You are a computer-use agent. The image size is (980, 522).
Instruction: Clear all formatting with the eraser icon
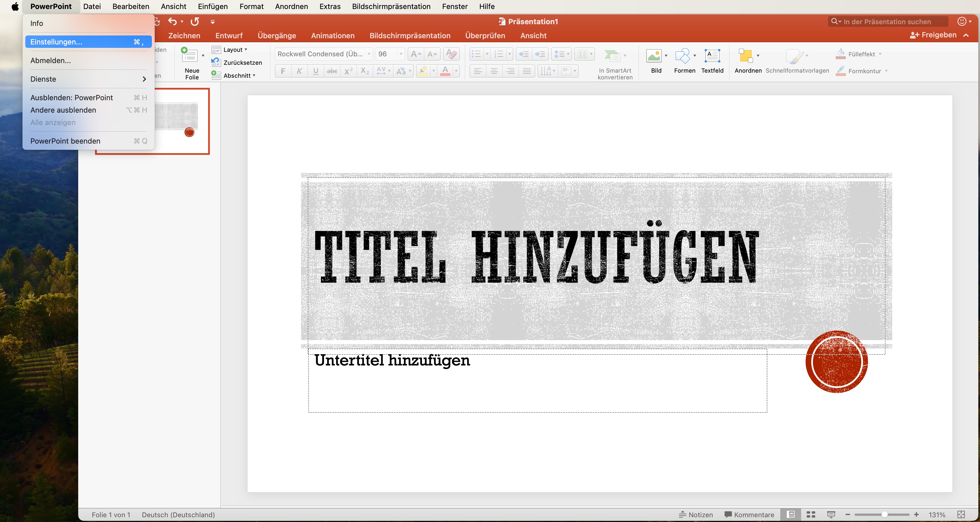click(x=451, y=54)
